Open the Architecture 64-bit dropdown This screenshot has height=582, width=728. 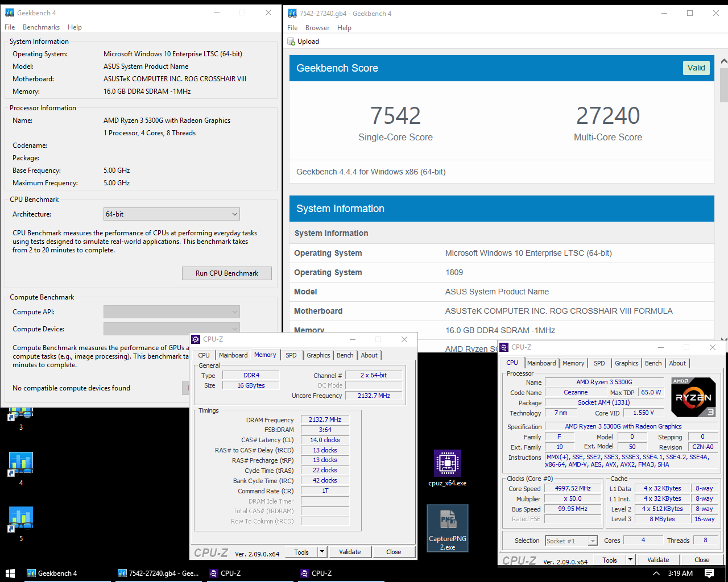tap(172, 214)
